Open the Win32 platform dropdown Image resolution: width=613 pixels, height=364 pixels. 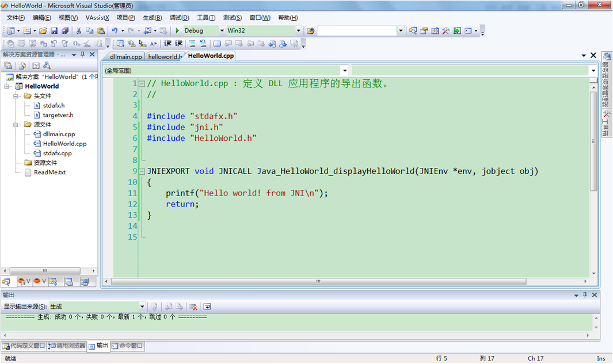pyautogui.click(x=298, y=30)
